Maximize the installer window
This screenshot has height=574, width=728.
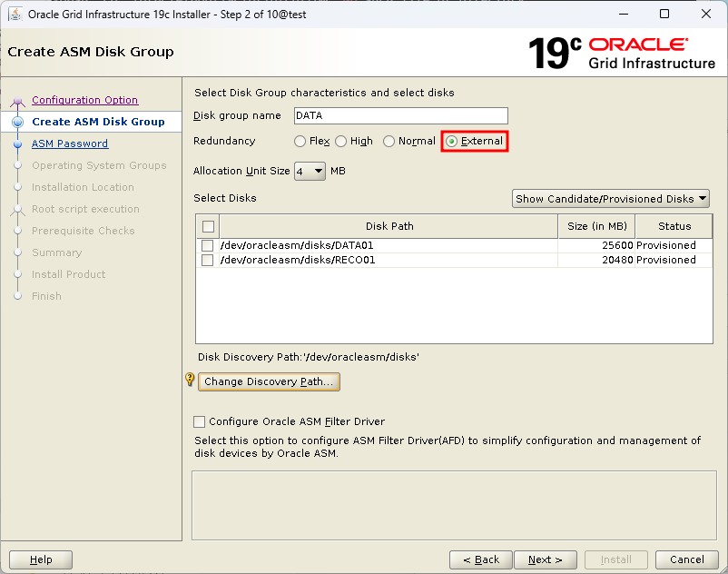click(x=664, y=14)
